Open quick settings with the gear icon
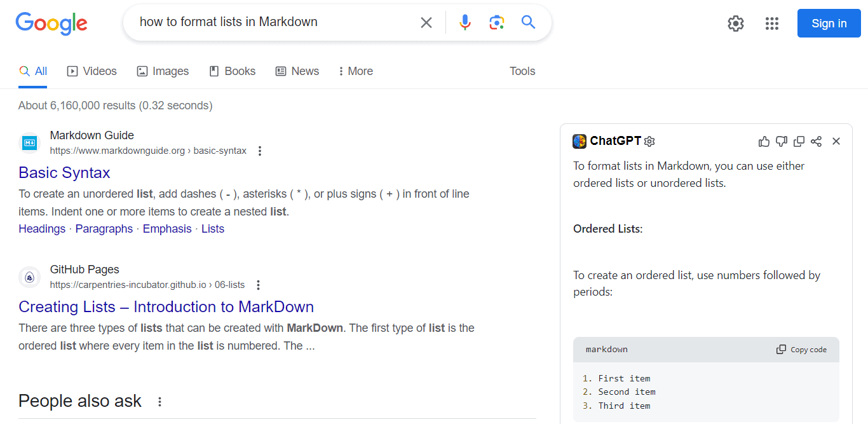The height and width of the screenshot is (424, 868). pos(735,24)
